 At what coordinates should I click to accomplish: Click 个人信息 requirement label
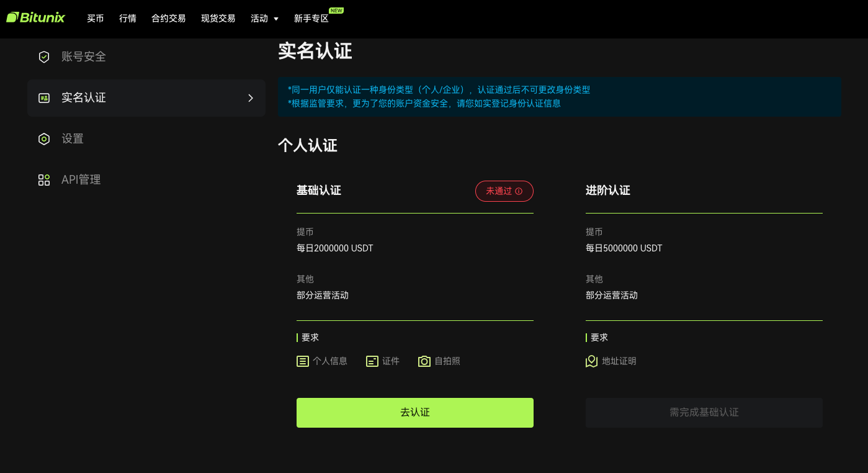[x=330, y=361]
